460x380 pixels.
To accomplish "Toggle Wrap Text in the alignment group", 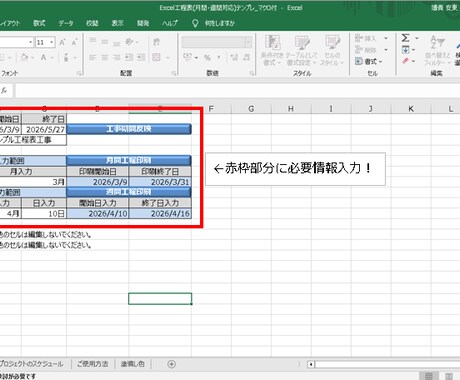I will click(156, 42).
